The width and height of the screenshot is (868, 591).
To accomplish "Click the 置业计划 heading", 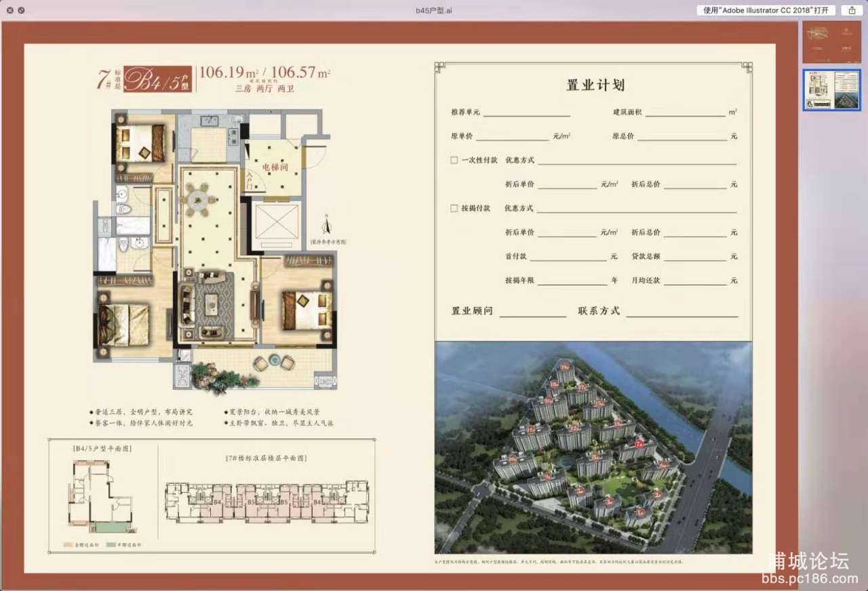I will pos(595,85).
